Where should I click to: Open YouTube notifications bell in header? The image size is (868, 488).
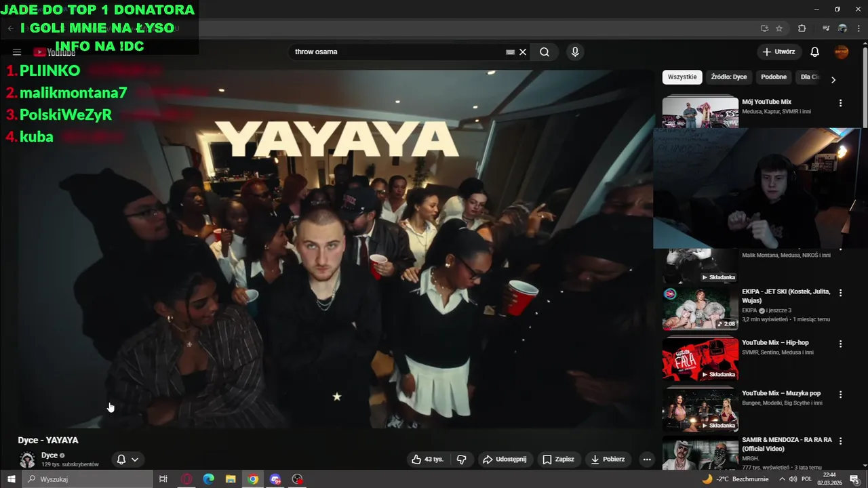pyautogui.click(x=815, y=52)
